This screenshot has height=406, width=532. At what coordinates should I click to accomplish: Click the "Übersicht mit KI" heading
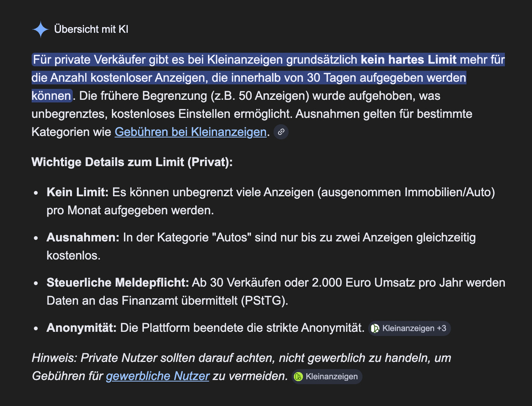[x=91, y=29]
